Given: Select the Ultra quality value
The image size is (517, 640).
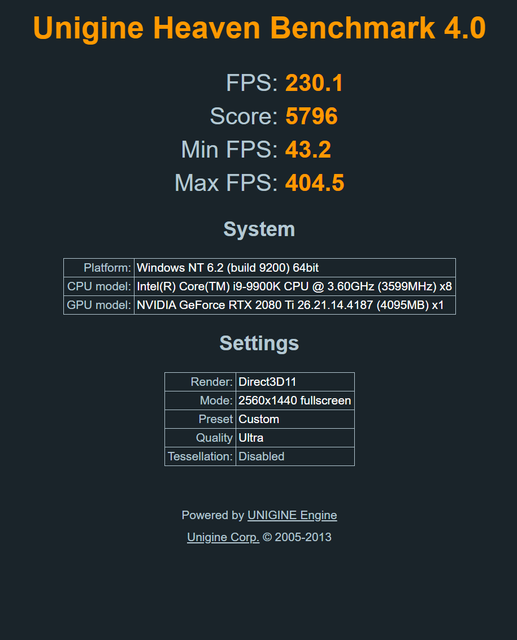Looking at the screenshot, I should [295, 438].
